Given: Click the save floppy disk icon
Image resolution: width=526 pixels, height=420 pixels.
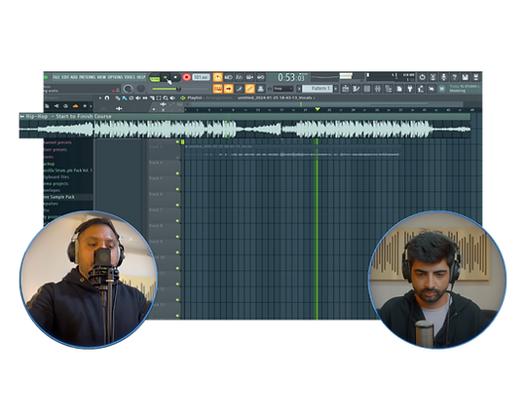Looking at the screenshot, I should tap(465, 77).
